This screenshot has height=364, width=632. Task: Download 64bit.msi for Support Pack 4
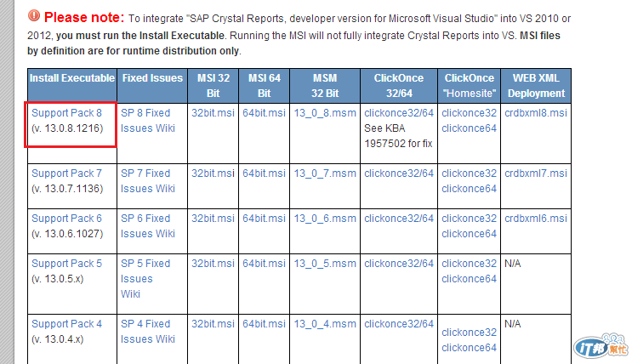click(x=264, y=324)
